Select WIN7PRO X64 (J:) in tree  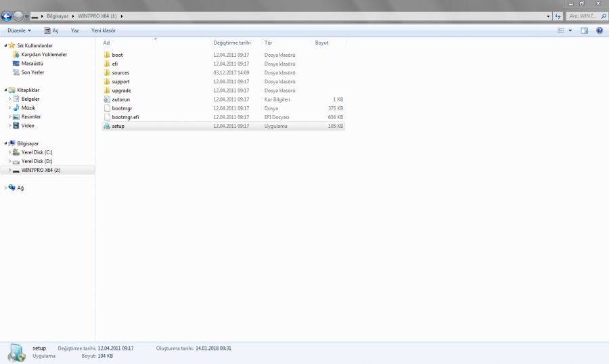coord(41,170)
